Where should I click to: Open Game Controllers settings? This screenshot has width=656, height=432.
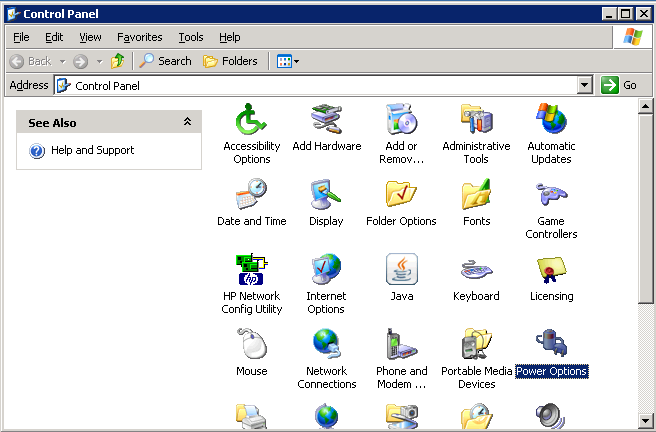[551, 197]
